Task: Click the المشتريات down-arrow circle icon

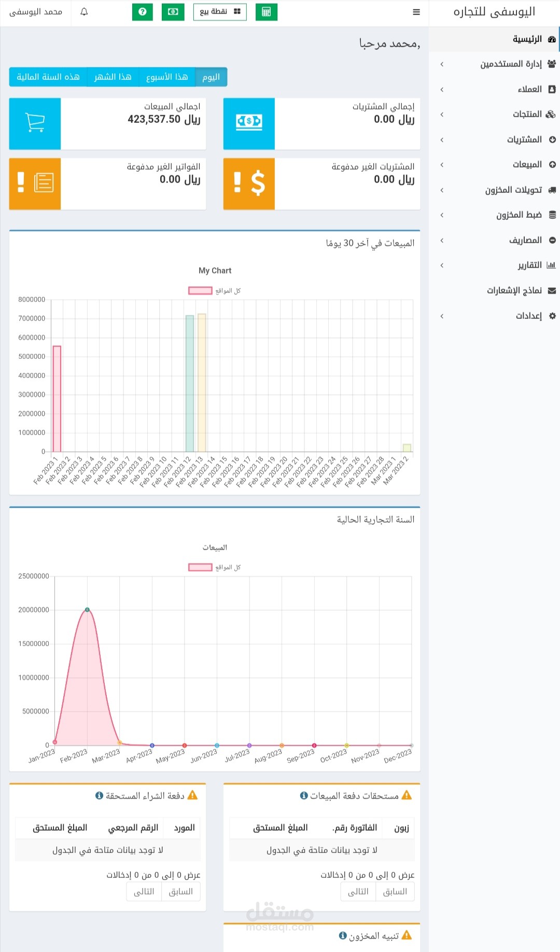Action: pos(552,139)
